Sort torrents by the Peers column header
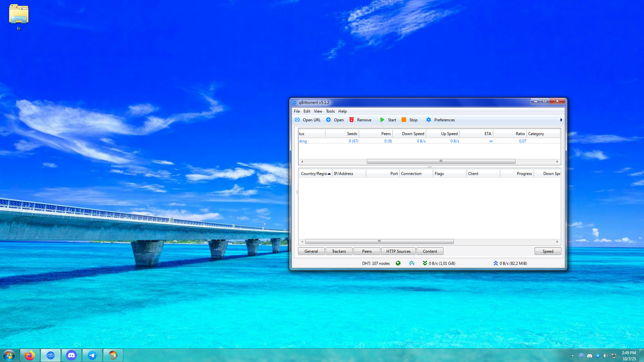644x362 pixels. point(376,134)
